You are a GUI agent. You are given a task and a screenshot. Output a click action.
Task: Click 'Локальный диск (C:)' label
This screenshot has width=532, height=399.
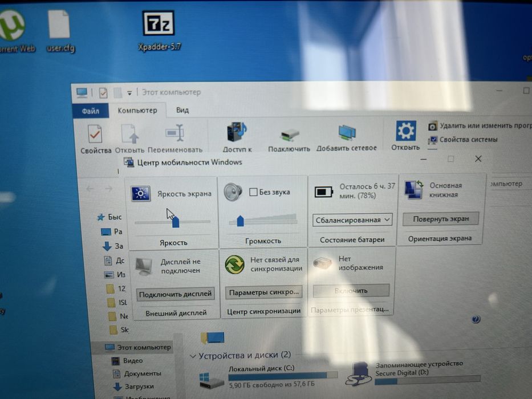(x=261, y=368)
